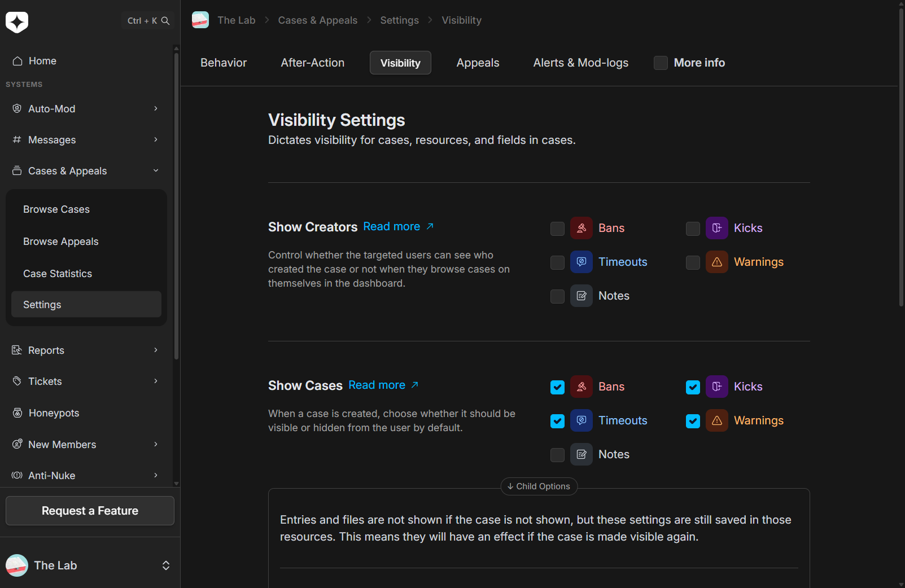The width and height of the screenshot is (905, 588).
Task: Enable Timeouts checkbox under Show Creators
Action: tap(557, 262)
